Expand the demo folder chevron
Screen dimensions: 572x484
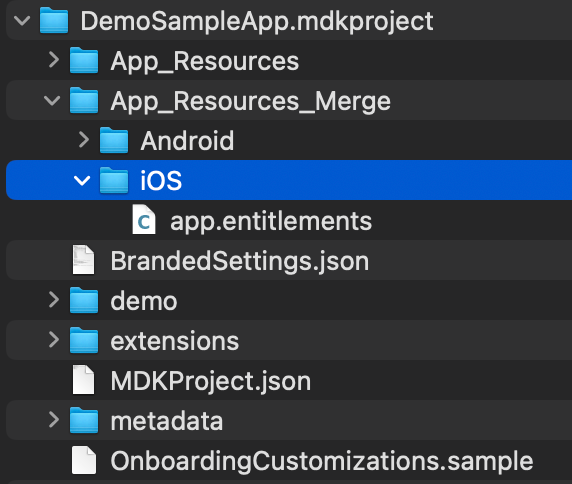click(54, 300)
